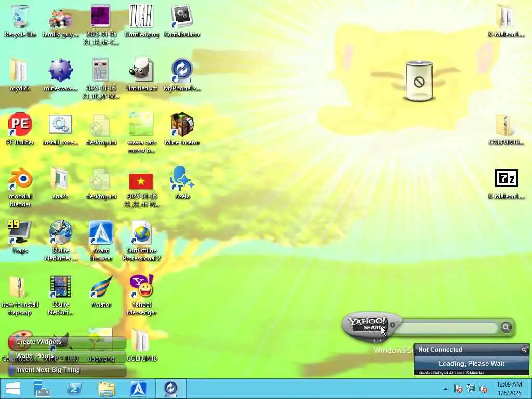532x399 pixels.
Task: Select the Water Plants to-do item
Action: point(68,356)
